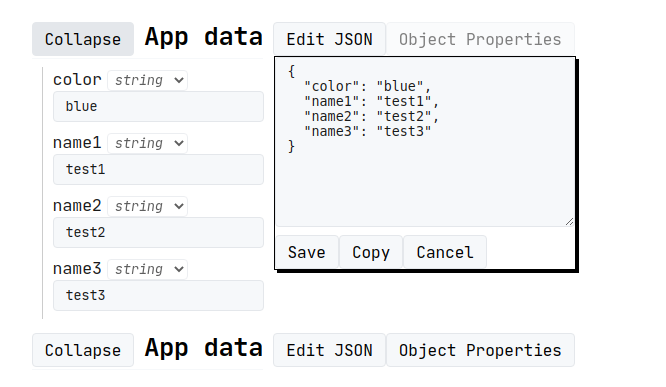Save the edited JSON
Viewport: 666px width, 387px height.
coord(307,252)
